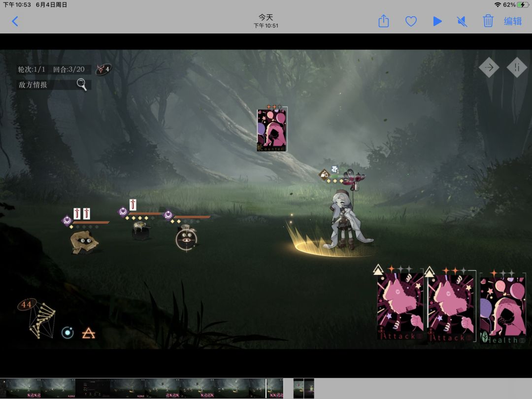This screenshot has width=532, height=399.
Task: Click the 敌方情报 label
Action: [x=33, y=85]
